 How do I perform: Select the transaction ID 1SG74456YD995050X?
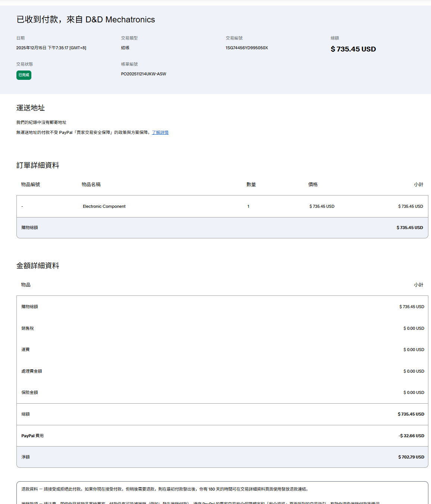tap(247, 48)
